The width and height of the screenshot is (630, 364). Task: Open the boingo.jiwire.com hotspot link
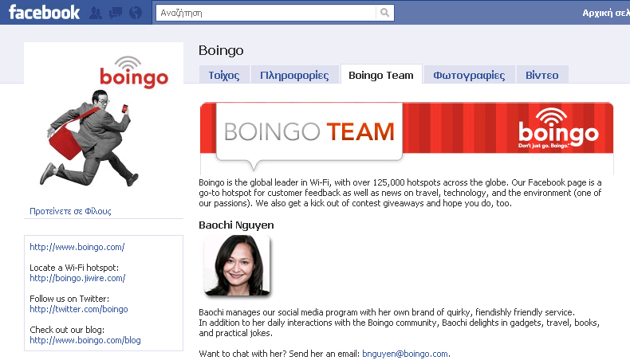(x=77, y=278)
